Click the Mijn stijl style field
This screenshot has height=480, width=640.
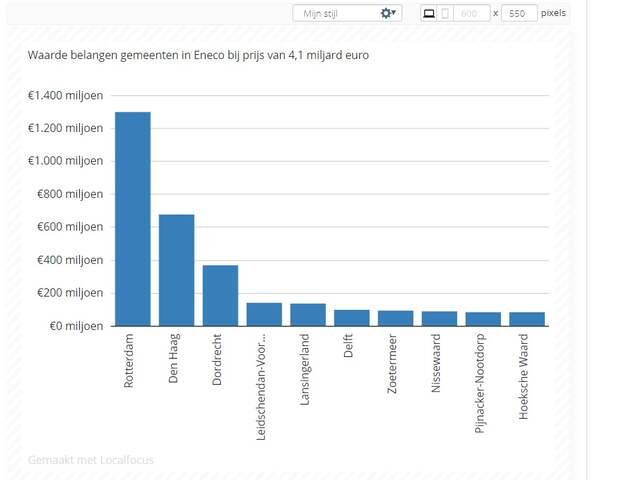click(347, 13)
